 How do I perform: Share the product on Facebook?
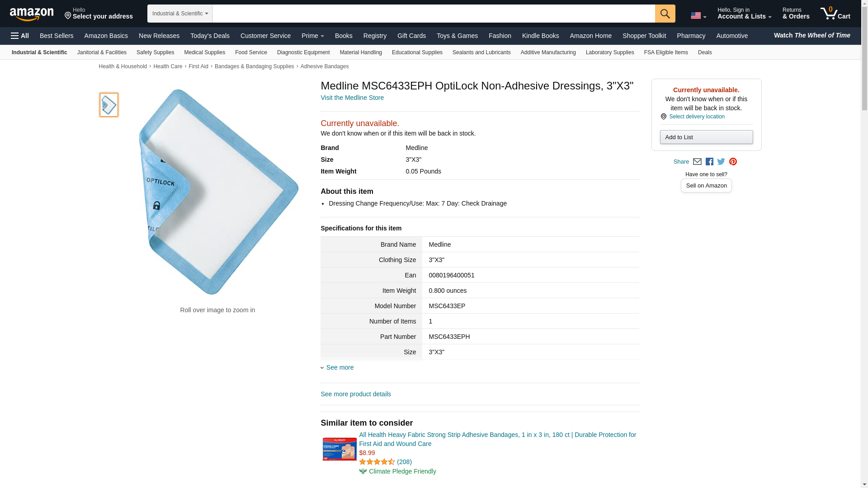pyautogui.click(x=709, y=162)
